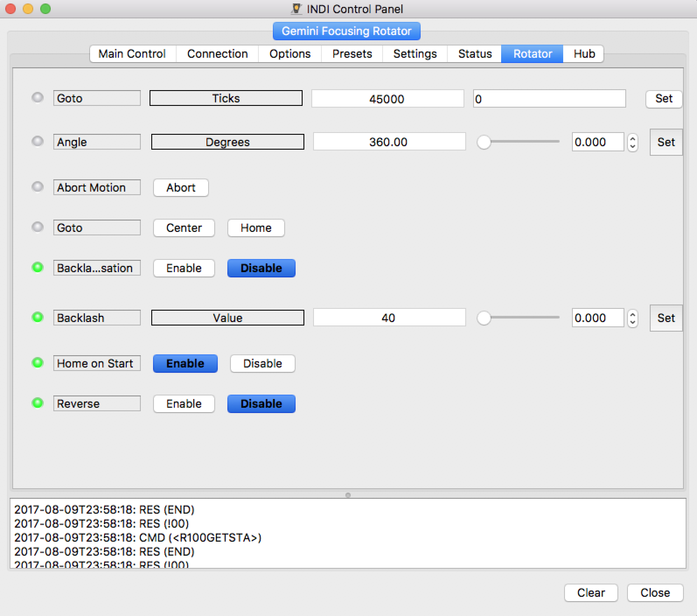Click the Reverse property label
Screen dimensions: 697x616
(x=97, y=403)
